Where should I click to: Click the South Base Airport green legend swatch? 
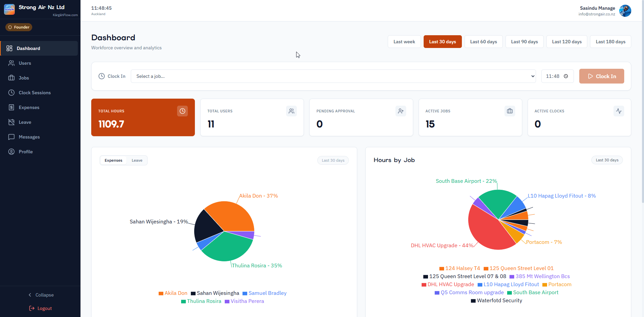coord(509,293)
